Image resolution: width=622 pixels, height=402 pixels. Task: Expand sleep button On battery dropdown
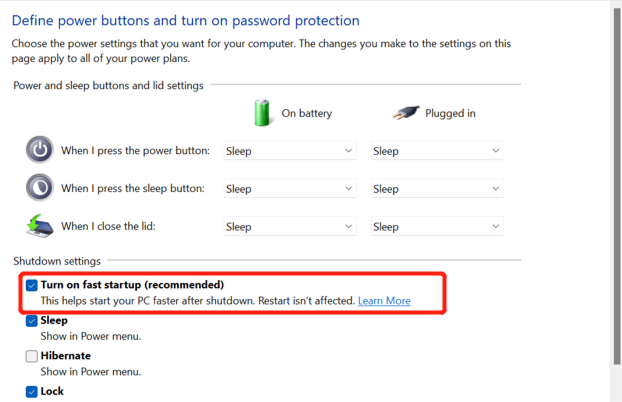click(289, 189)
